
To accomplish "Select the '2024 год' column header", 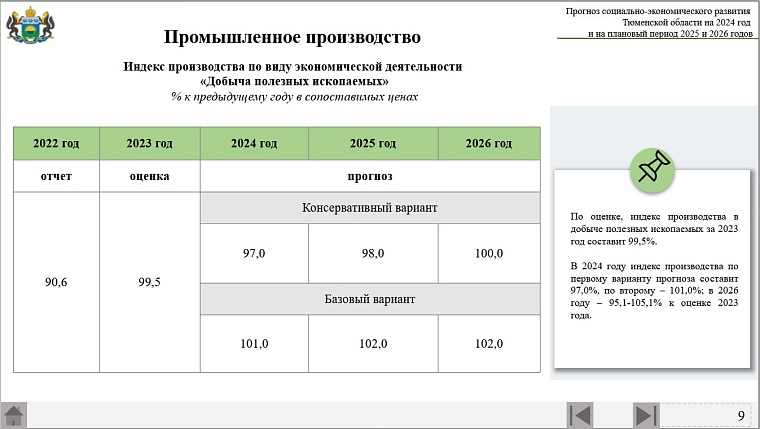I will 254,143.
